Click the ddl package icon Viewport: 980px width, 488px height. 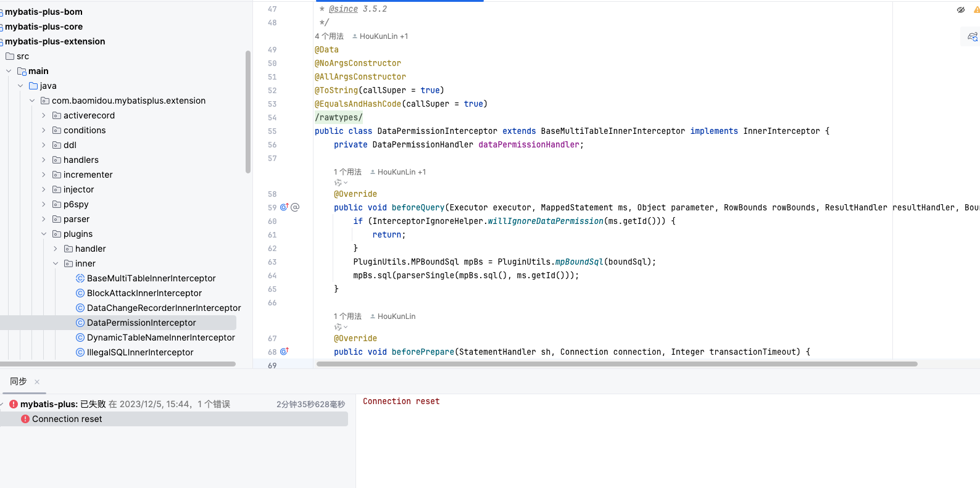57,145
